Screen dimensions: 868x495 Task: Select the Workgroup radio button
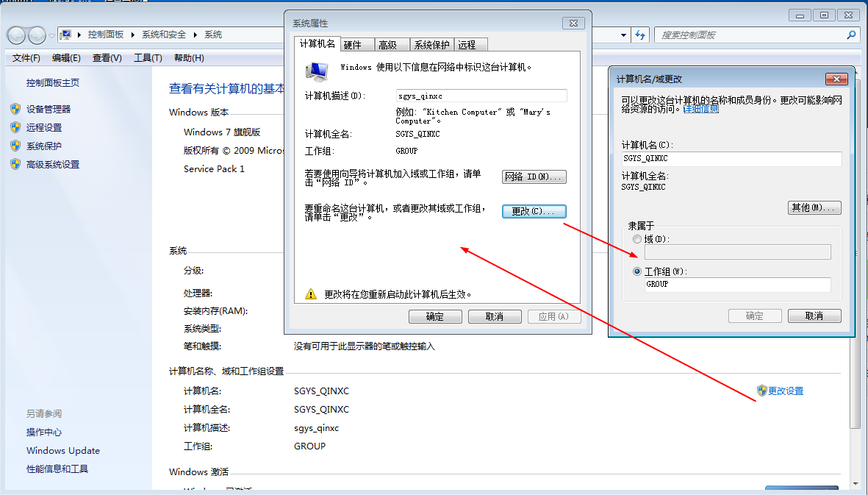tap(636, 271)
